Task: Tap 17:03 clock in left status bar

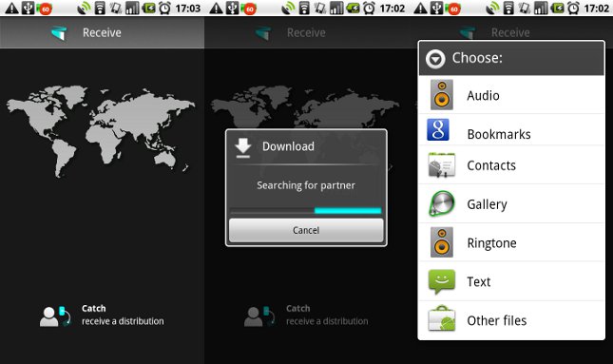Action: click(187, 9)
